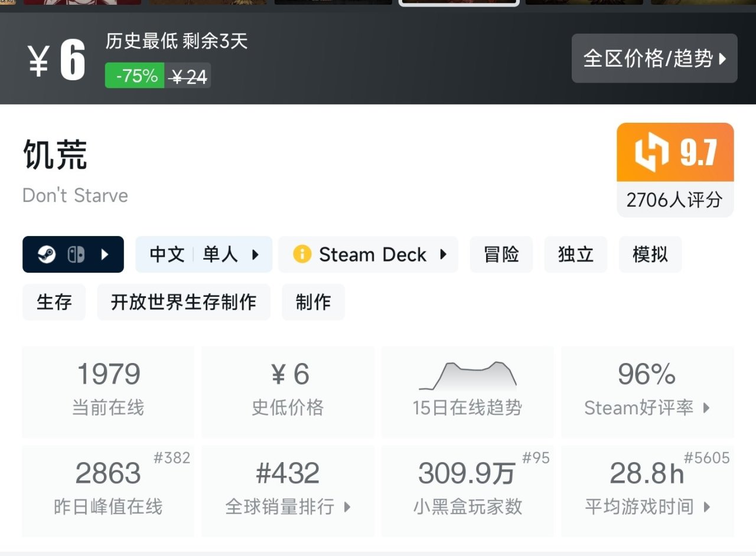756x556 pixels.
Task: Open Steam好评率 96% details
Action: 647,392
